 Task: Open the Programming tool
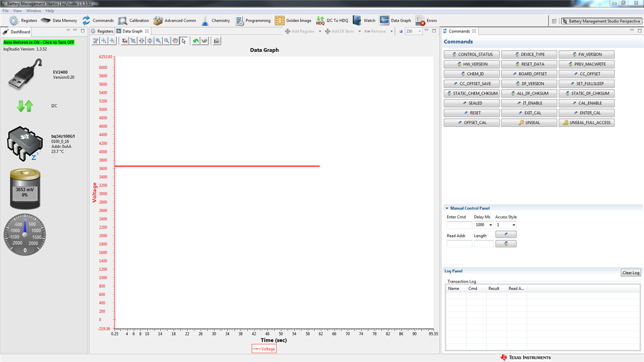[253, 20]
